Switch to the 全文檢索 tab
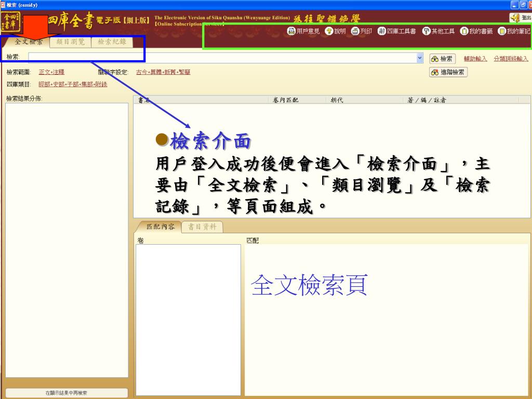 pyautogui.click(x=29, y=42)
